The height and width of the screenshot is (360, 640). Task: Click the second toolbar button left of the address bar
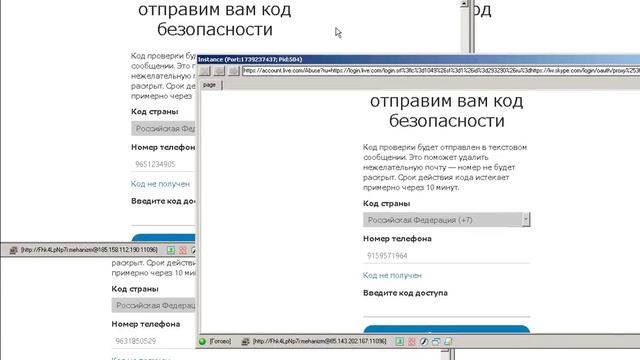pos(219,71)
